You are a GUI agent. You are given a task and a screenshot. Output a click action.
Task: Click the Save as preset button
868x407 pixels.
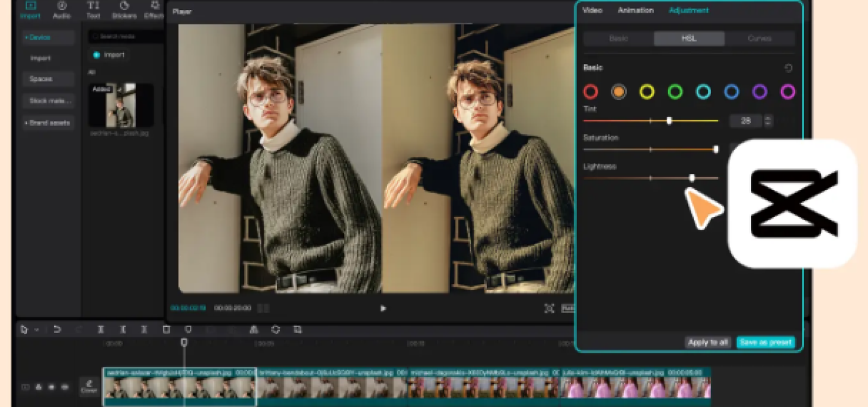coord(765,342)
